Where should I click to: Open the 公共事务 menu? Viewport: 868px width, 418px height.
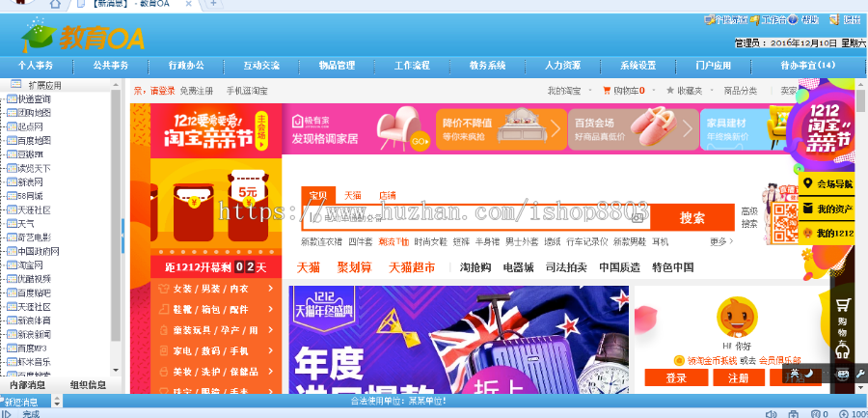[111, 66]
